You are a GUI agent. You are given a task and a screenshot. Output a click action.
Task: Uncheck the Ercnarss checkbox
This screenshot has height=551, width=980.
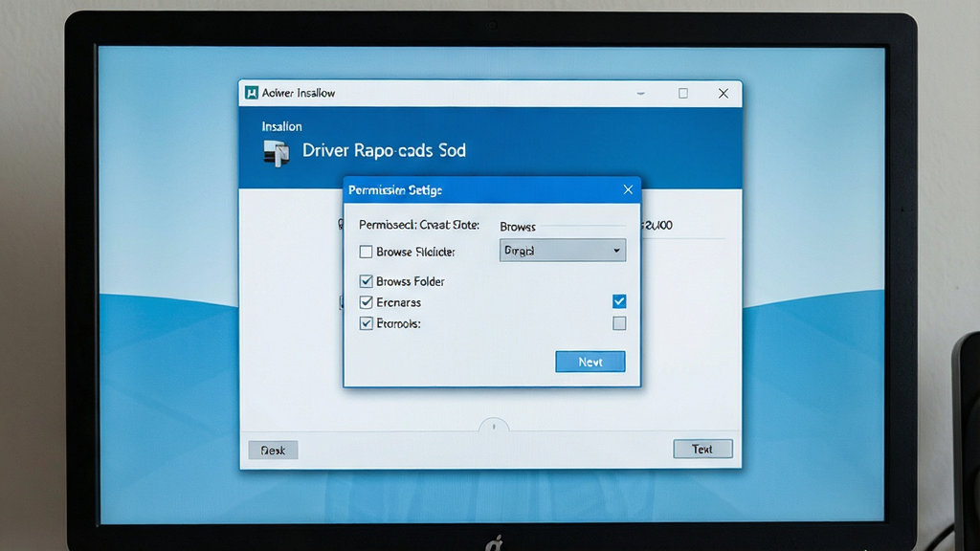click(x=367, y=302)
